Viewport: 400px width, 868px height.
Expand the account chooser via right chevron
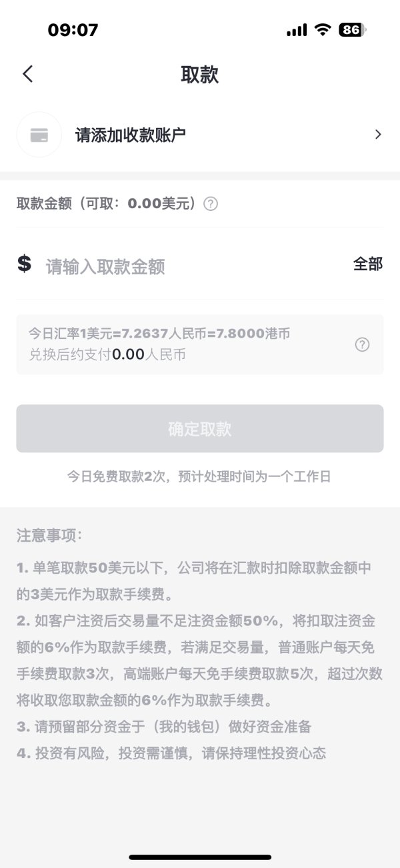(378, 135)
